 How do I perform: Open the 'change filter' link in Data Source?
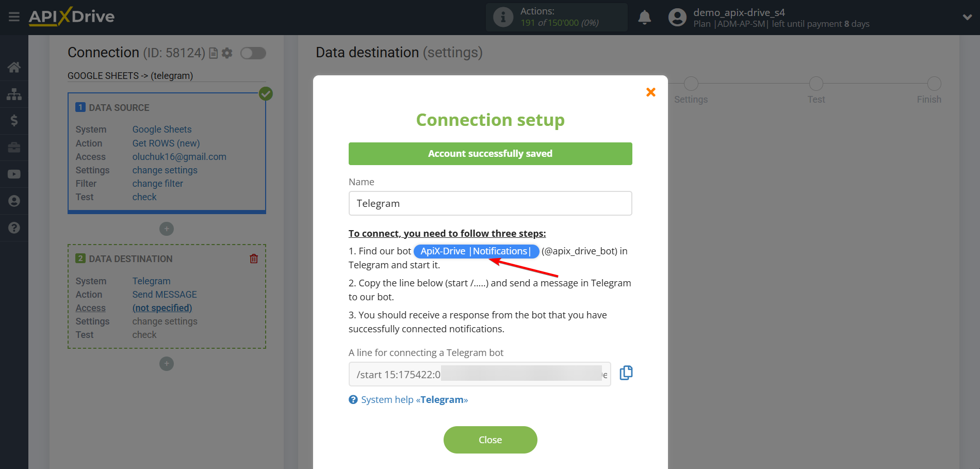[x=157, y=183]
